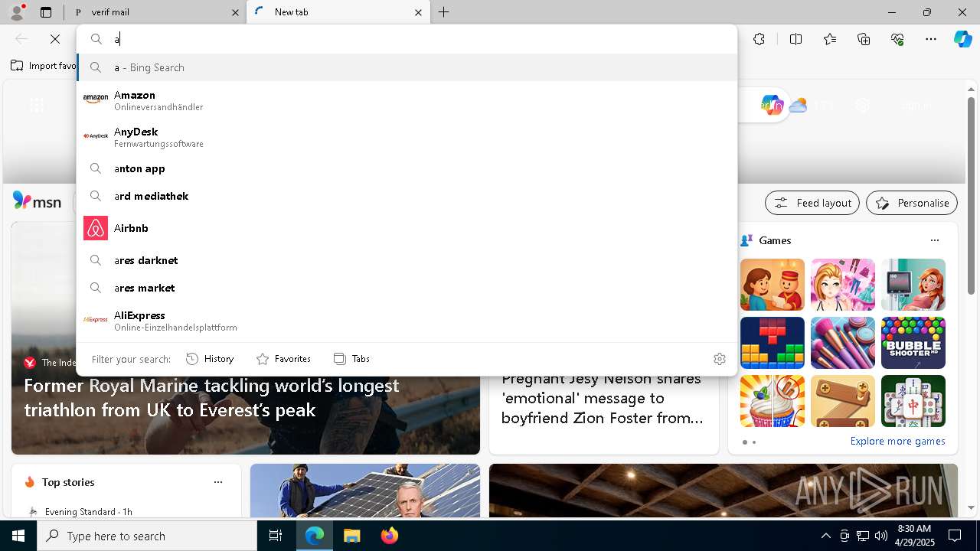This screenshot has width=980, height=551.
Task: Open the Extensions icon
Action: 759,39
